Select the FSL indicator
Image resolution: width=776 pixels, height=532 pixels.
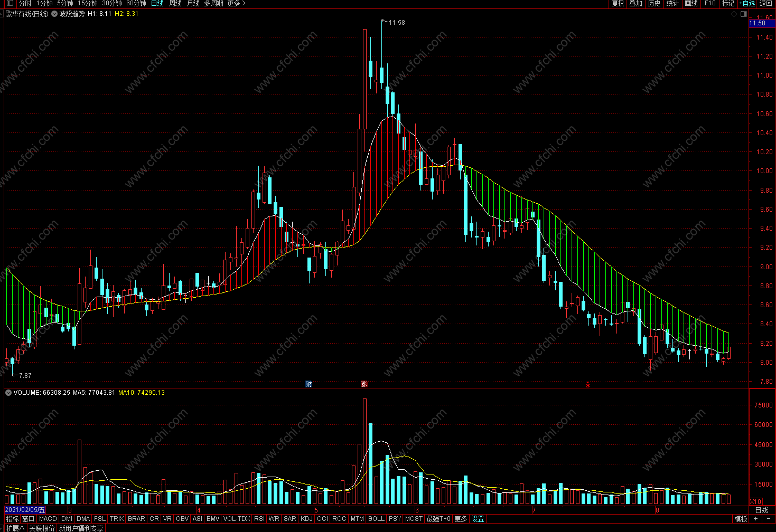point(100,519)
